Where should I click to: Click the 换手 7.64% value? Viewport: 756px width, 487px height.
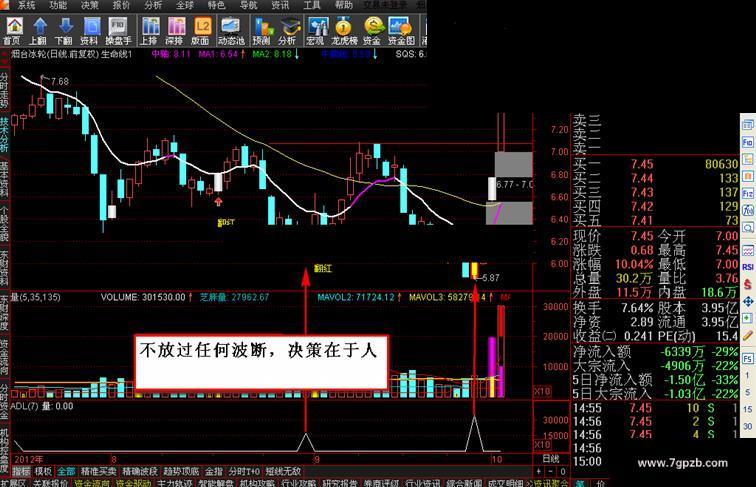click(637, 308)
